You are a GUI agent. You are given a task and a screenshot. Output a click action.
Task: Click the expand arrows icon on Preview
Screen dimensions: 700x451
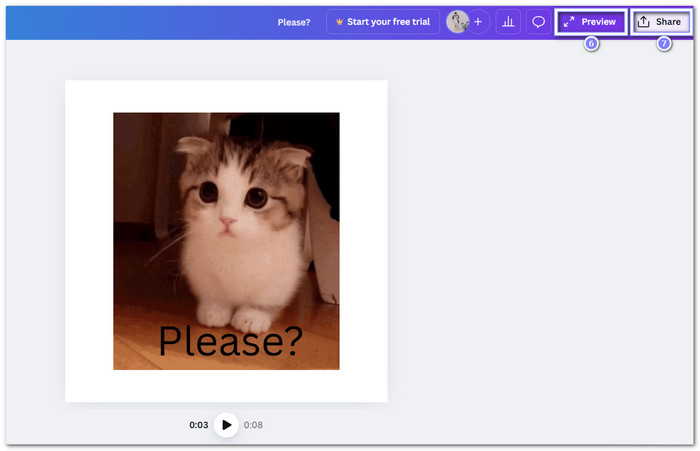[x=569, y=22]
